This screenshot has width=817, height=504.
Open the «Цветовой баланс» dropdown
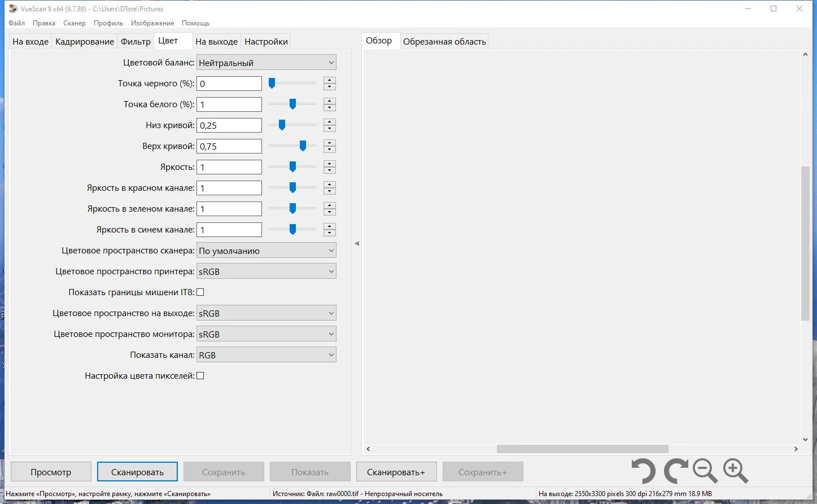click(x=266, y=63)
